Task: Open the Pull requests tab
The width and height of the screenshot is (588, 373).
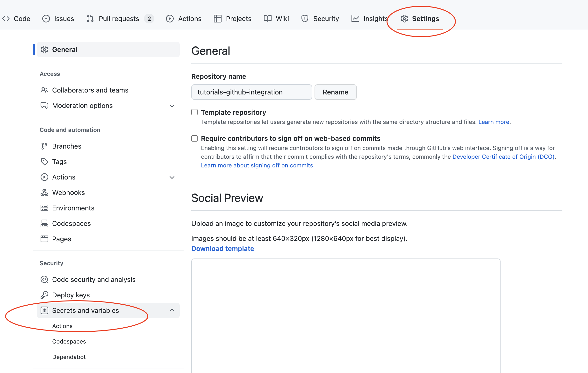Action: 119,19
